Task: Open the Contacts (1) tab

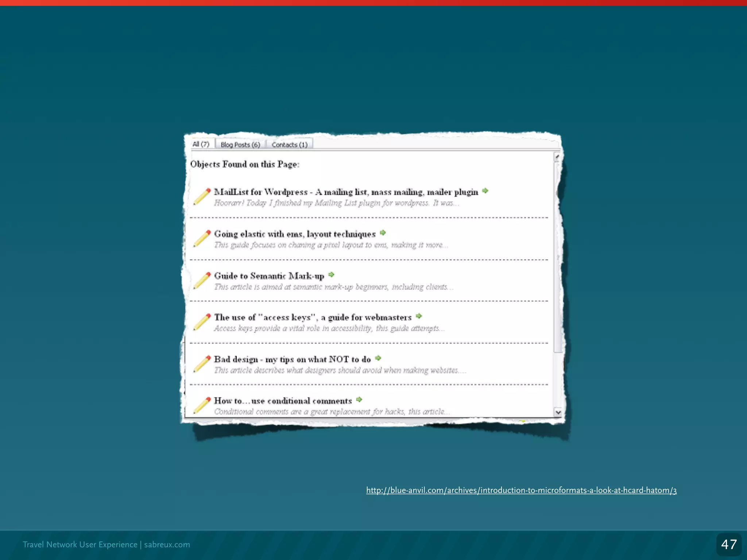Action: point(289,145)
